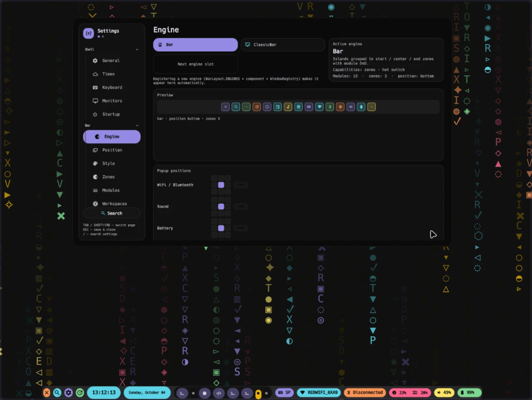Set Wifi / Bluetooth popup to middle-left cell

[x=214, y=185]
